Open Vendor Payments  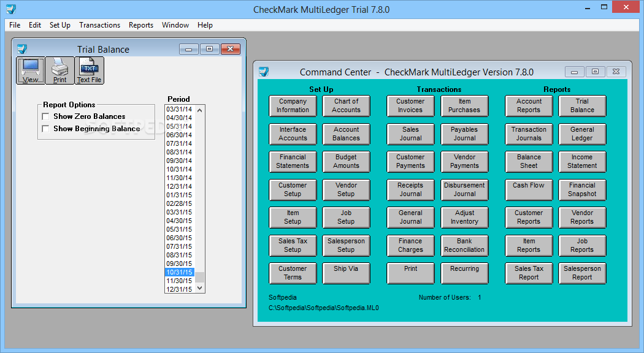[464, 162]
